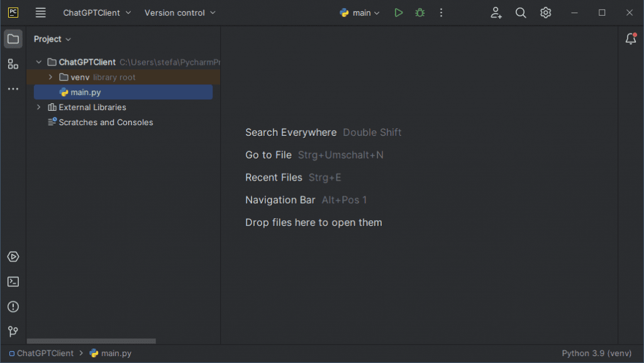644x363 pixels.
Task: Expand External Libraries node
Action: point(39,108)
